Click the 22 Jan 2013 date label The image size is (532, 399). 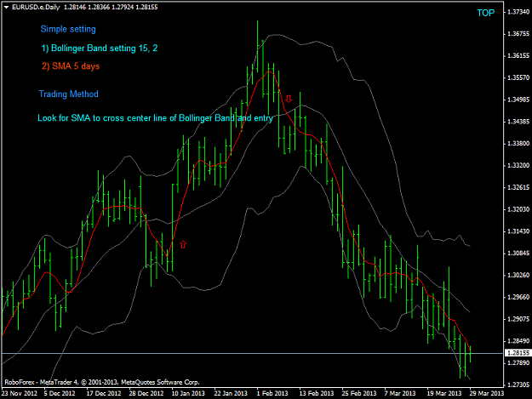tap(231, 393)
